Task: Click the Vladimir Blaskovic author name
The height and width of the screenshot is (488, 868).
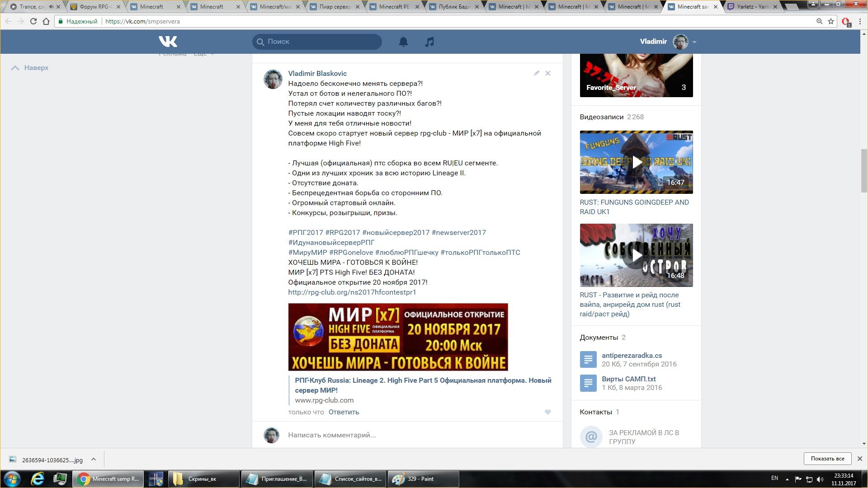Action: (x=317, y=73)
